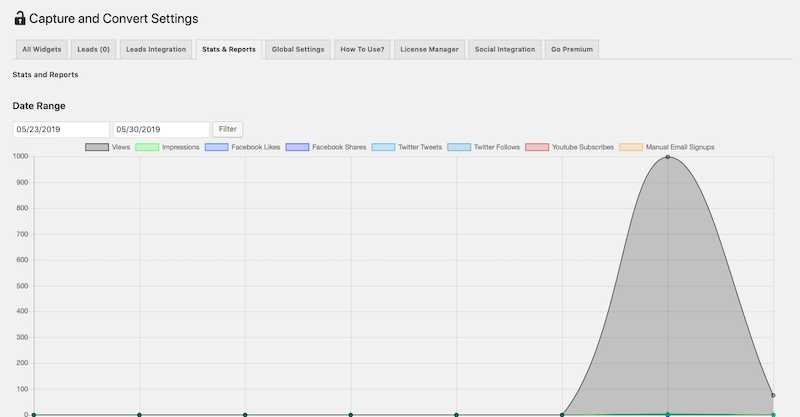The height and width of the screenshot is (417, 800).
Task: Switch to the License Manager tab
Action: (x=429, y=49)
